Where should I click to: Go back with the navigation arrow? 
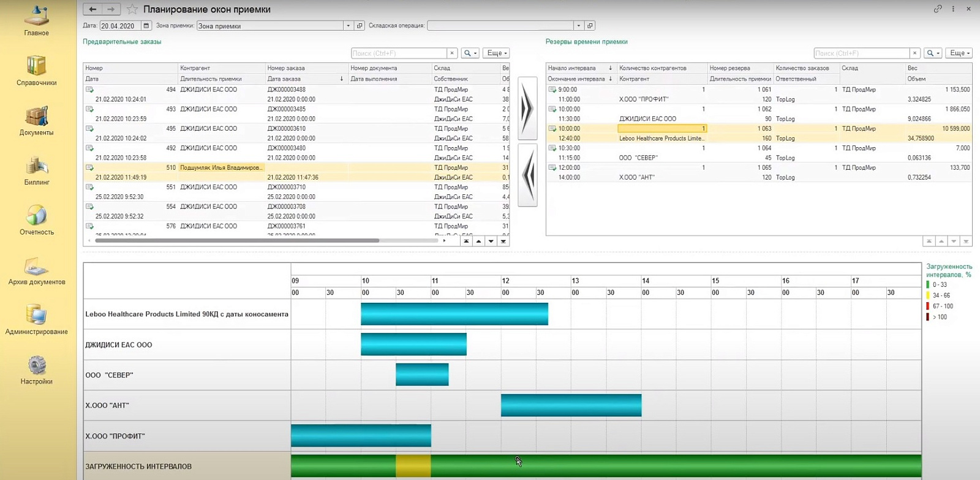pyautogui.click(x=92, y=9)
